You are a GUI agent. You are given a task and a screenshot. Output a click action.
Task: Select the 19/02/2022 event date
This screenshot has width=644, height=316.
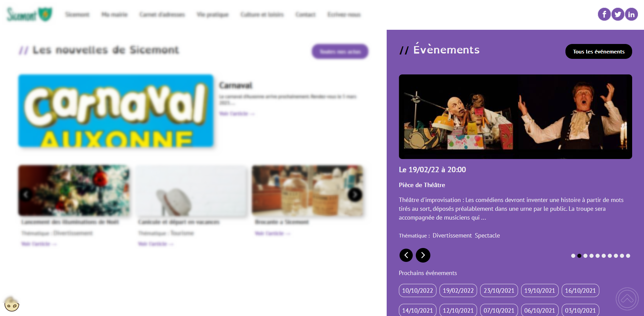(458, 290)
